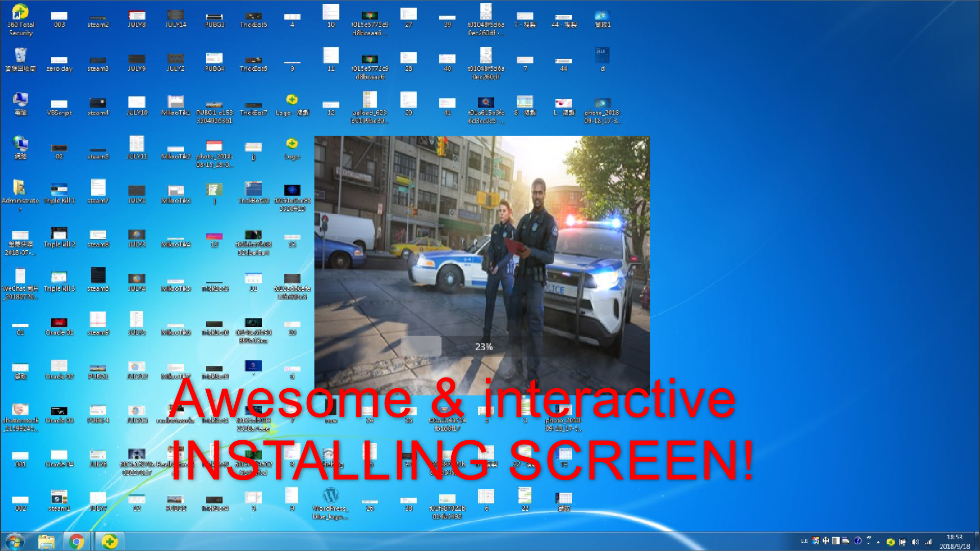Open the Administrator user folder icon
980x551 pixels.
(x=20, y=194)
